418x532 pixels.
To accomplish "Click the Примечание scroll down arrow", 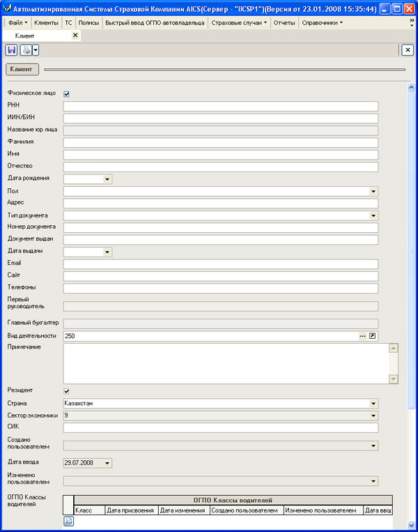I will (x=393, y=379).
